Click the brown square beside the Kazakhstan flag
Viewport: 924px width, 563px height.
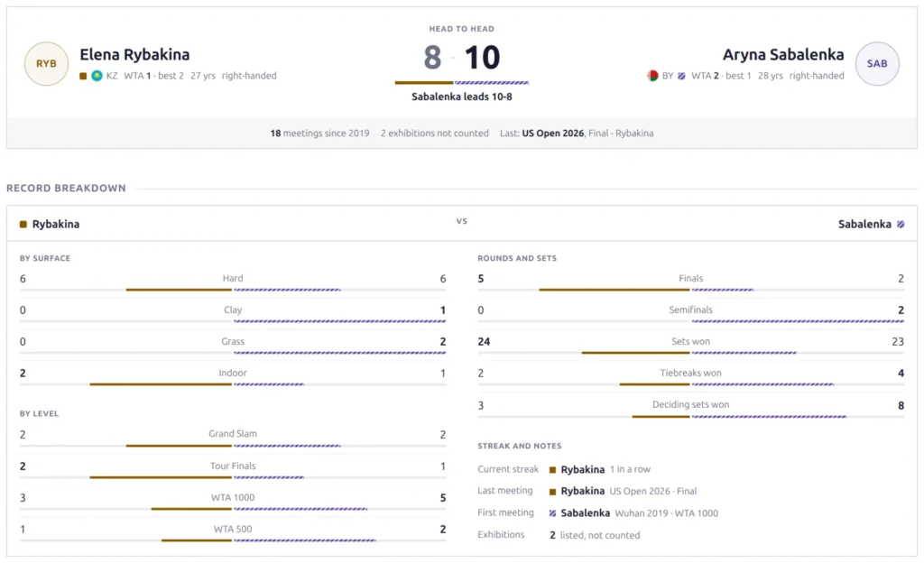tap(83, 76)
